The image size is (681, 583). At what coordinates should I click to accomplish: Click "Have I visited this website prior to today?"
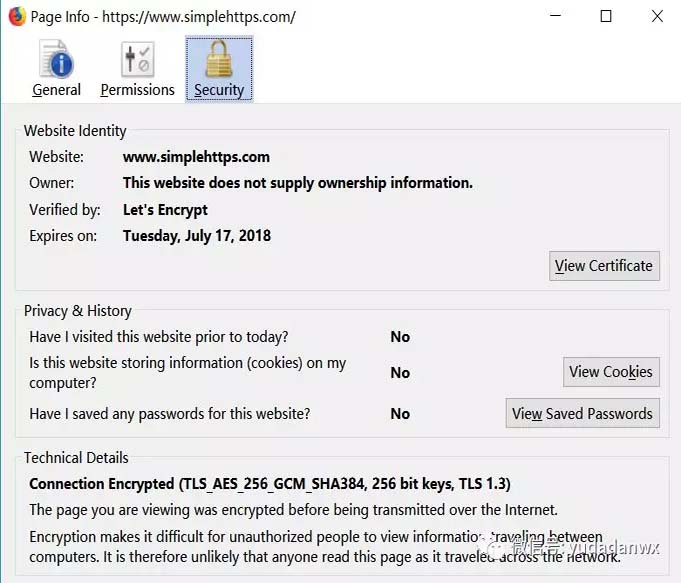point(159,337)
